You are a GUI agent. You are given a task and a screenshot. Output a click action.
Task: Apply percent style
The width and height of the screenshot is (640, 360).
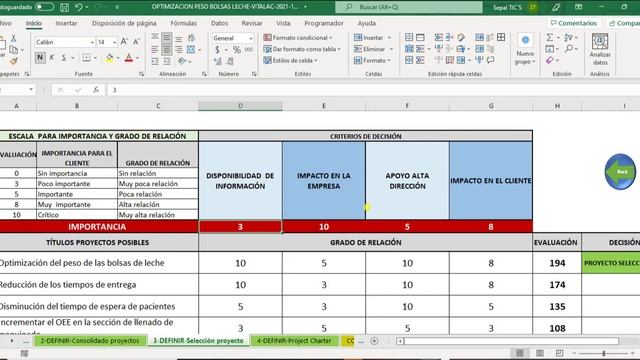(x=237, y=50)
